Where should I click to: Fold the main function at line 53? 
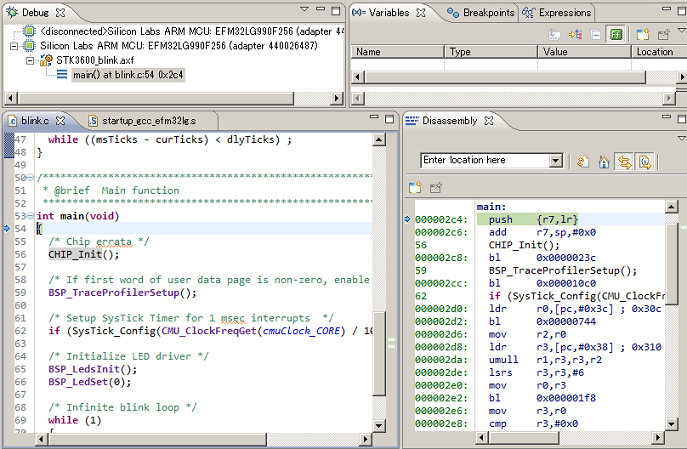click(30, 216)
